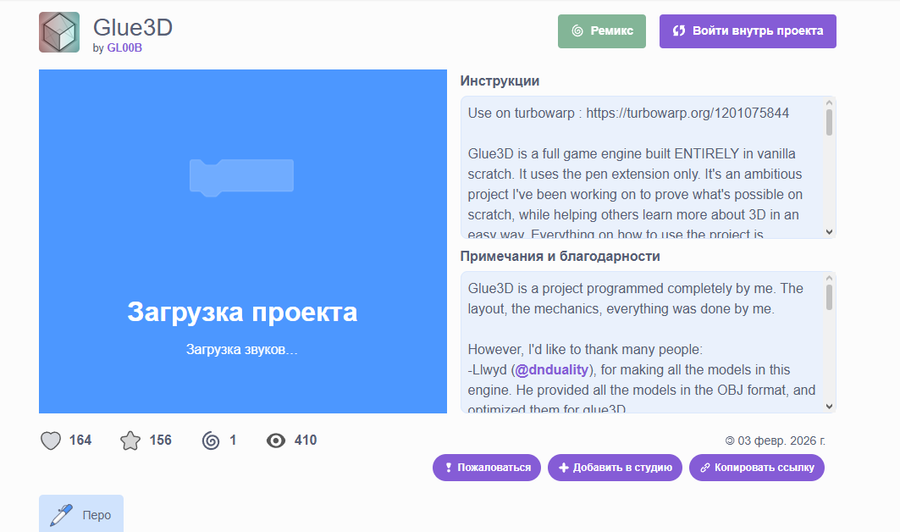Click the Примечания и благодарности scrollbar thumb

(x=829, y=297)
